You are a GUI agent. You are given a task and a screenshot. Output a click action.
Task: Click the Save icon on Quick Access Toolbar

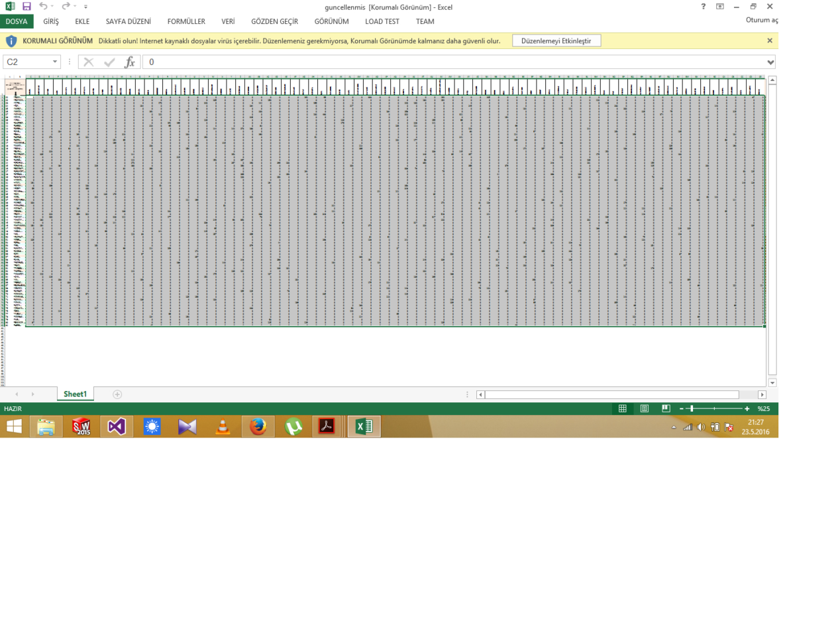(26, 7)
